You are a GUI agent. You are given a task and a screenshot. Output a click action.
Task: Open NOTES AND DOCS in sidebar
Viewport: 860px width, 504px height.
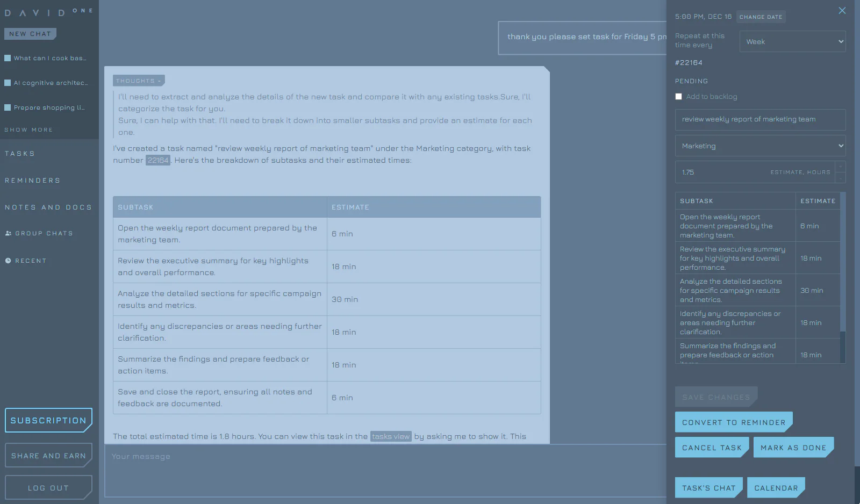(x=48, y=207)
